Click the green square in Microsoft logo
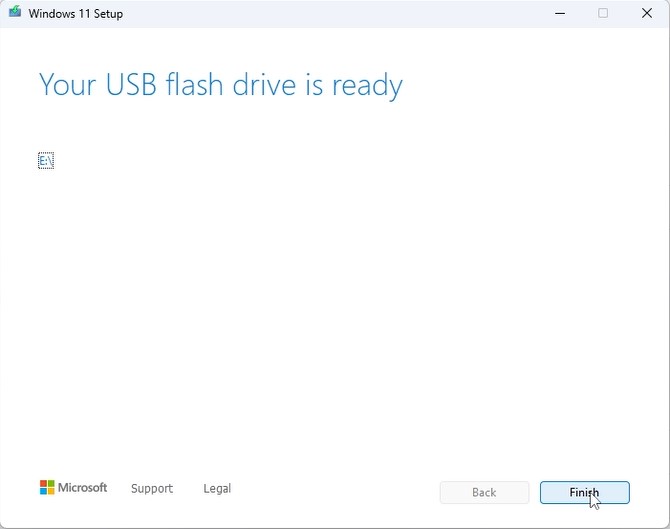This screenshot has width=670, height=529. (51, 484)
